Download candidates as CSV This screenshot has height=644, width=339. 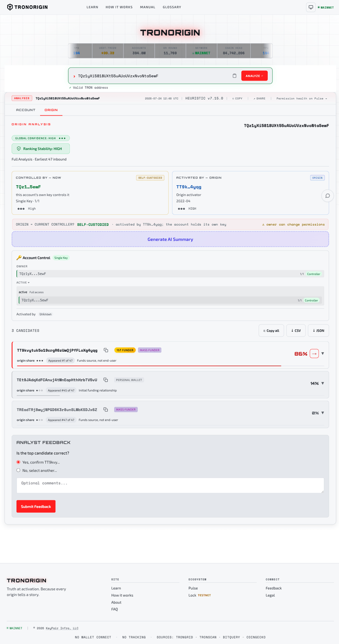[296, 331]
